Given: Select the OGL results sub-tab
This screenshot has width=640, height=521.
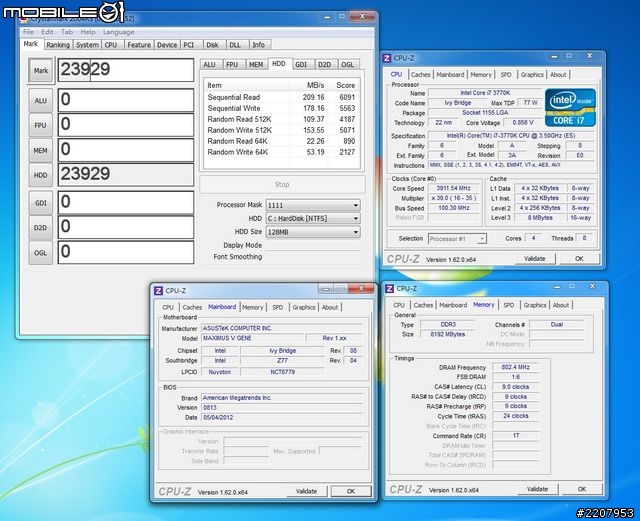Looking at the screenshot, I should [348, 65].
